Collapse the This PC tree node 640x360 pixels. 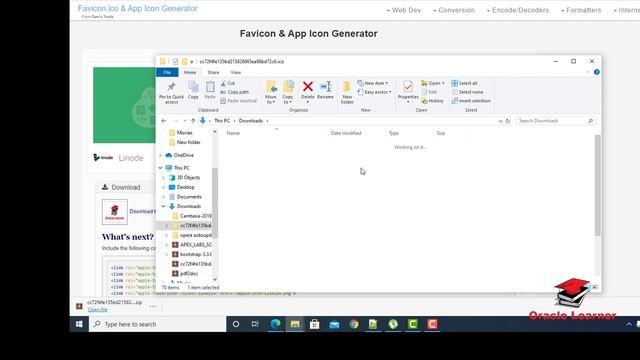160,168
